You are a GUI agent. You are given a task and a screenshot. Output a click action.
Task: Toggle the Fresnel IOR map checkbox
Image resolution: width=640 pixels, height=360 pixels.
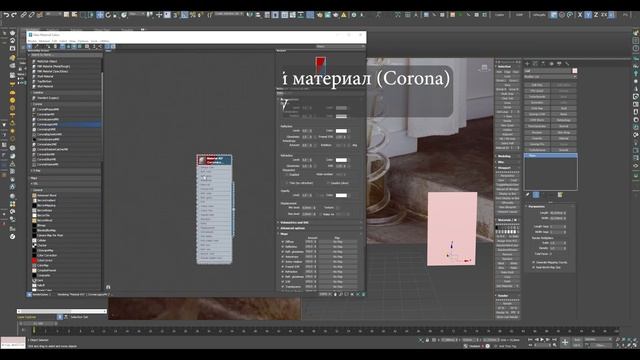tap(282, 267)
